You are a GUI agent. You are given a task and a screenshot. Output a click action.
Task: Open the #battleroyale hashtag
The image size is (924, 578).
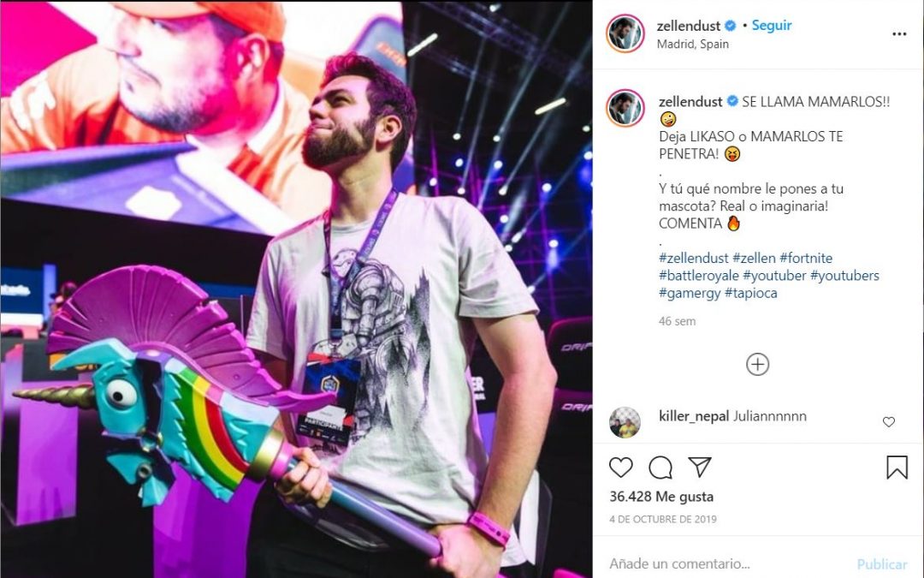tap(698, 276)
